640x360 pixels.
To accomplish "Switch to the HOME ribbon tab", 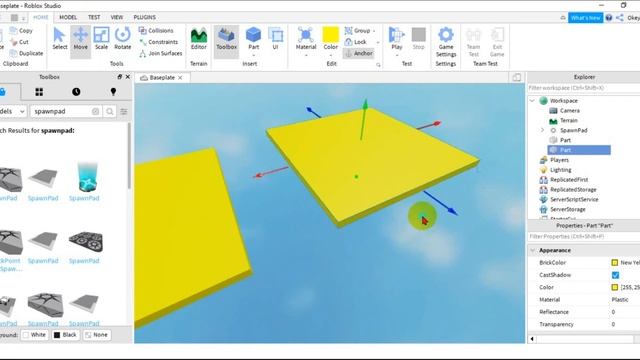I will pos(40,17).
